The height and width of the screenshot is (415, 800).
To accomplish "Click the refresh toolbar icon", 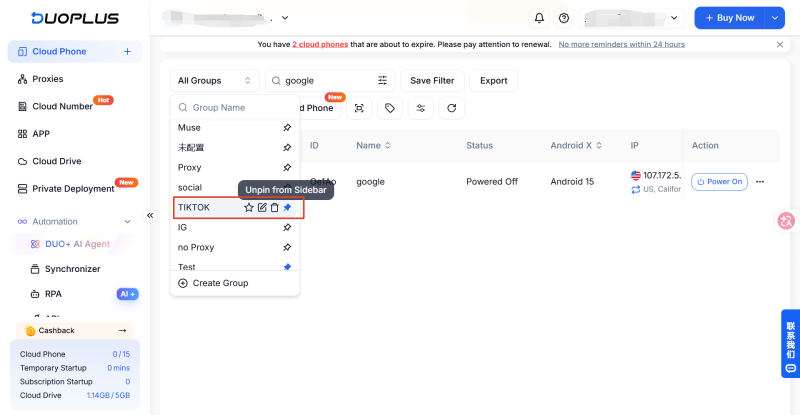I will (x=452, y=108).
